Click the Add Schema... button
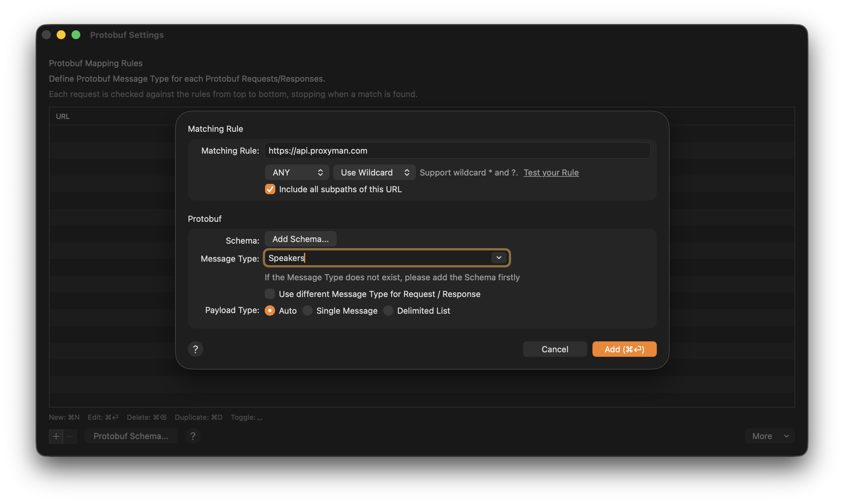This screenshot has width=844, height=504. [301, 239]
